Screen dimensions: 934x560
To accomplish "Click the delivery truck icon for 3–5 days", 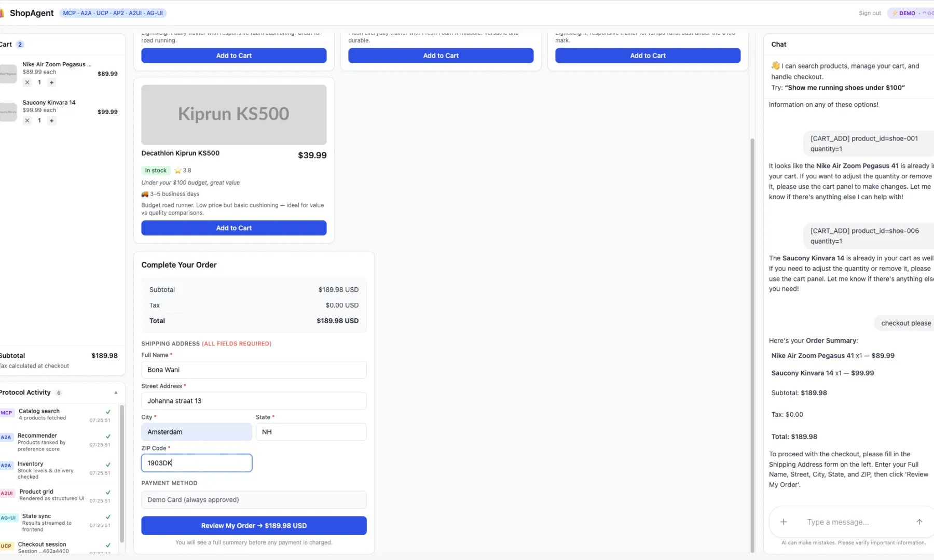I will pyautogui.click(x=145, y=194).
